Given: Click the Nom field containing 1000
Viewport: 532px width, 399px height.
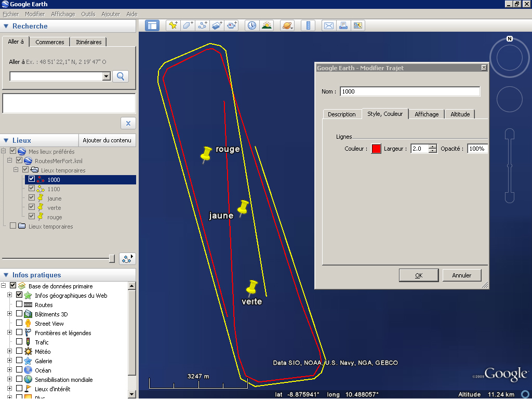Looking at the screenshot, I should pos(410,91).
